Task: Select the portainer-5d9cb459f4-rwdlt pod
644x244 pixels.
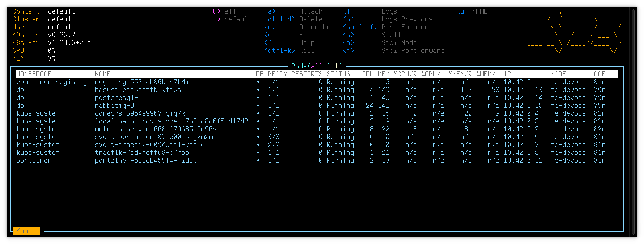Action: click(146, 161)
